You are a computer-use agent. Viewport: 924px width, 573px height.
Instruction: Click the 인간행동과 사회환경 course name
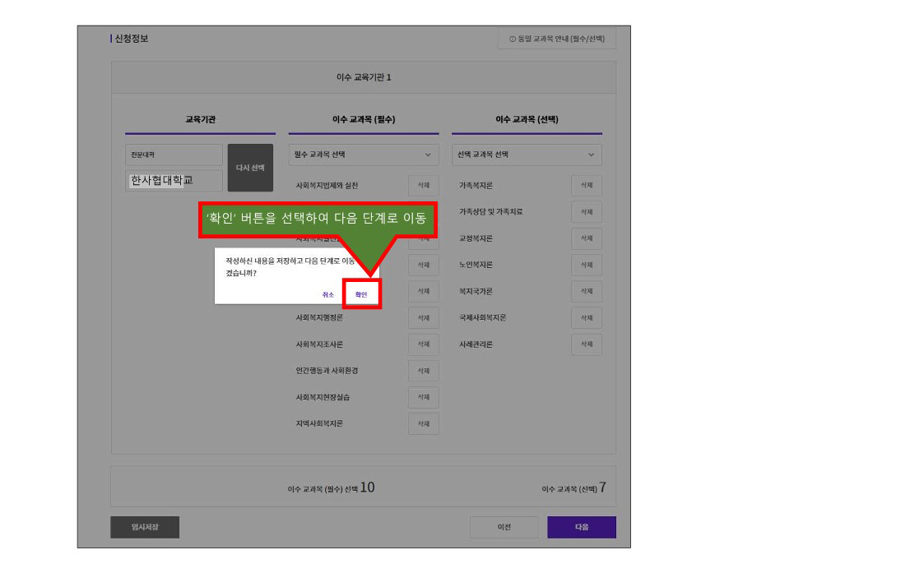click(327, 371)
